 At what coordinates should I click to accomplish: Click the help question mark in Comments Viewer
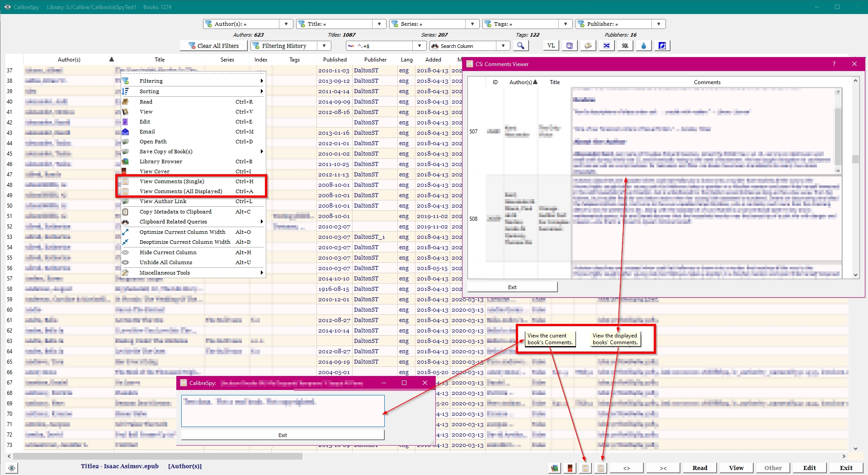[x=834, y=64]
